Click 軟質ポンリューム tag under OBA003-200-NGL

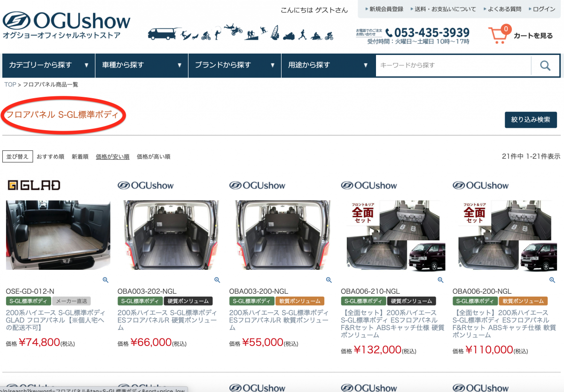click(x=300, y=301)
